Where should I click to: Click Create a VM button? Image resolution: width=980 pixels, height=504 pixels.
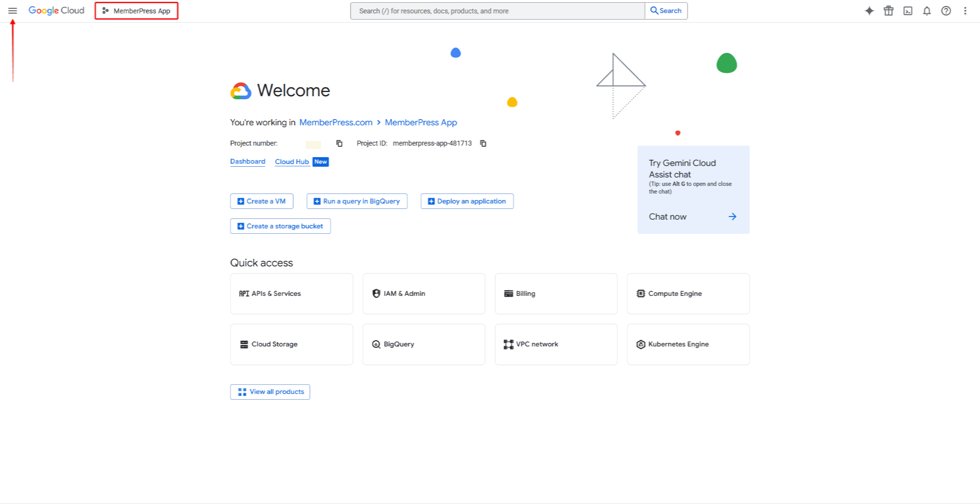[261, 201]
